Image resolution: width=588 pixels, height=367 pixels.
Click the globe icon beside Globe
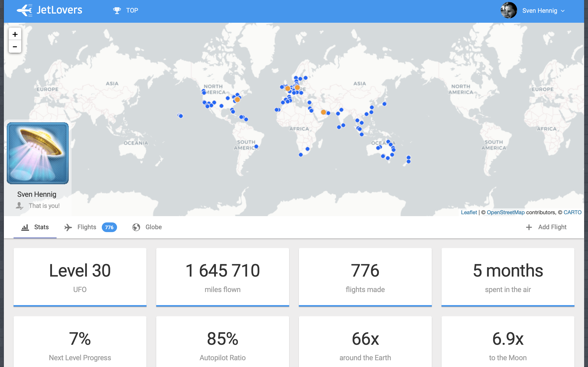pos(136,227)
